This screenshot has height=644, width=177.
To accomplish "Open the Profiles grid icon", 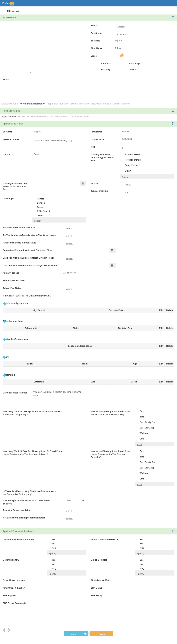I will tap(12, 4).
